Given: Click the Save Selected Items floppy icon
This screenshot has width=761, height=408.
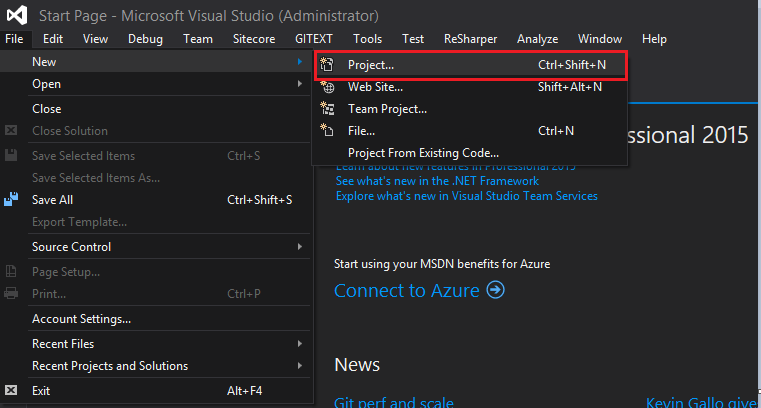Looking at the screenshot, I should [x=11, y=155].
